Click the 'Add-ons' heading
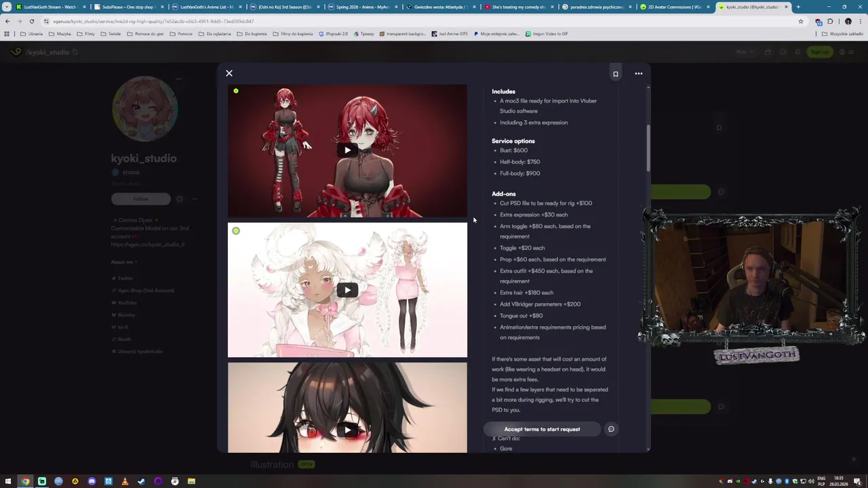The image size is (868, 488). coord(504,194)
